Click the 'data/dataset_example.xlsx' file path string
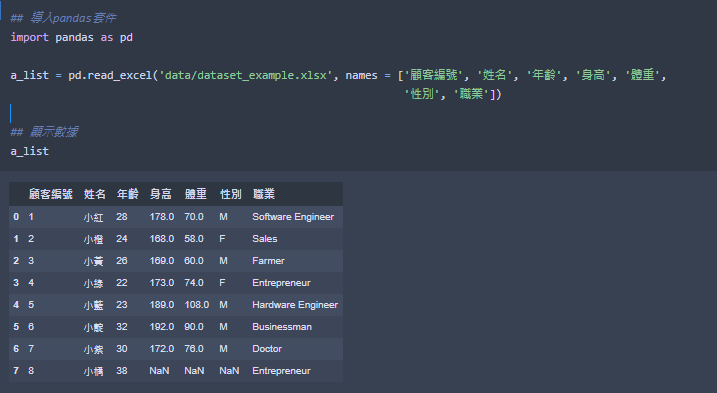 [246, 75]
